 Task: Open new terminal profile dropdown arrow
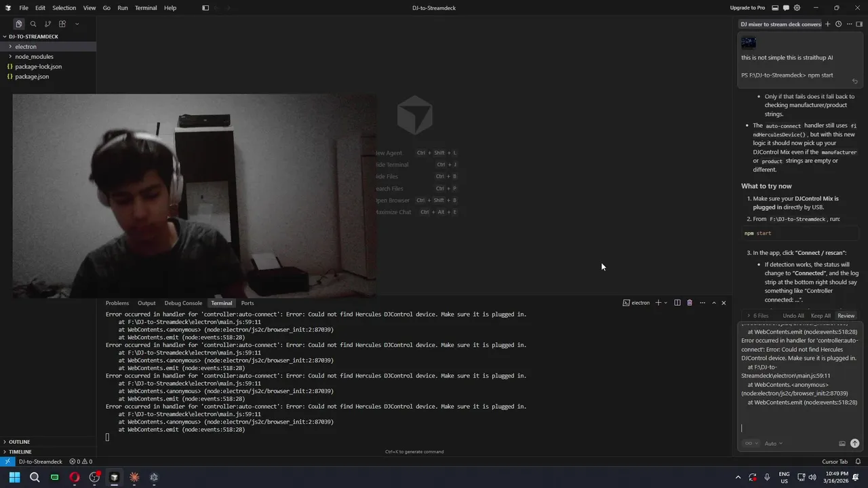[666, 303]
